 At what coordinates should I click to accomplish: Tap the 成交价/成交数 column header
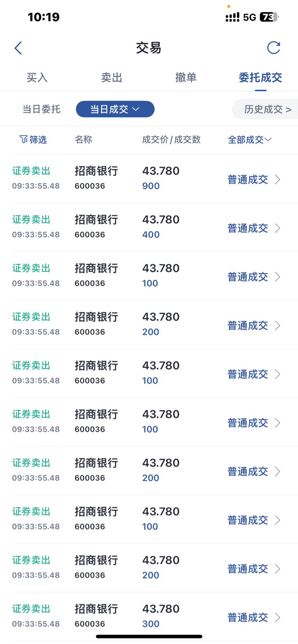(171, 139)
